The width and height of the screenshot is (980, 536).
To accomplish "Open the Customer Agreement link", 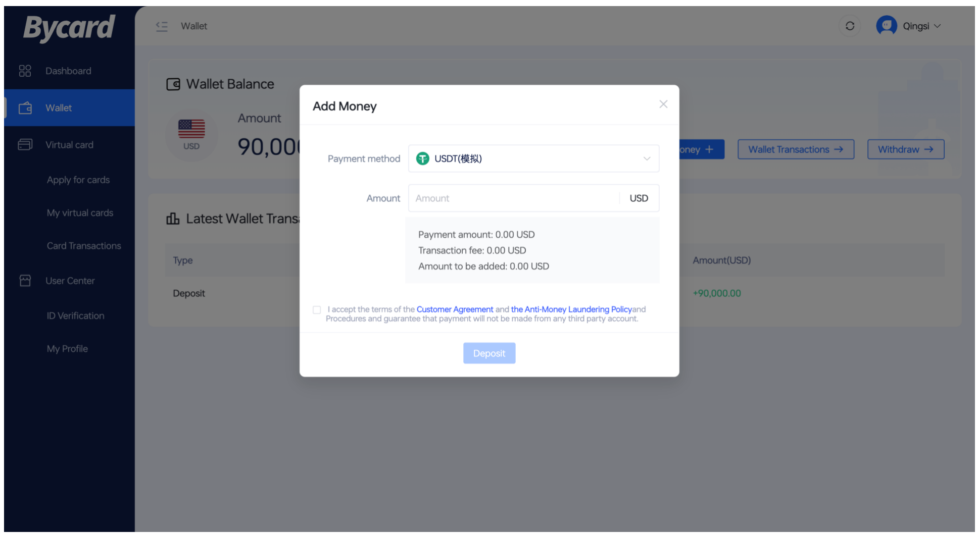I will point(455,309).
